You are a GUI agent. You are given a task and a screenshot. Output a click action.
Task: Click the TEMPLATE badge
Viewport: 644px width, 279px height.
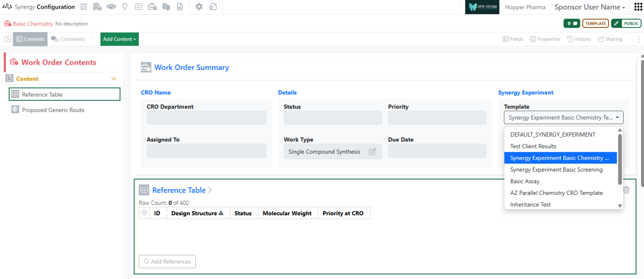[x=595, y=24]
